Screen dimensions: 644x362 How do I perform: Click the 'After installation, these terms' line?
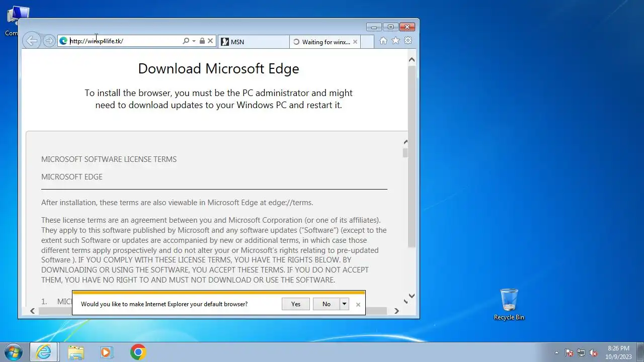(x=177, y=203)
